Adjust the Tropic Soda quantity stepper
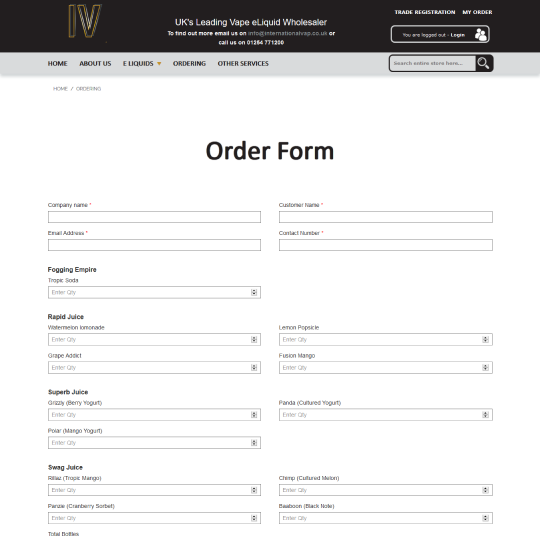This screenshot has height=540, width=540. (254, 292)
